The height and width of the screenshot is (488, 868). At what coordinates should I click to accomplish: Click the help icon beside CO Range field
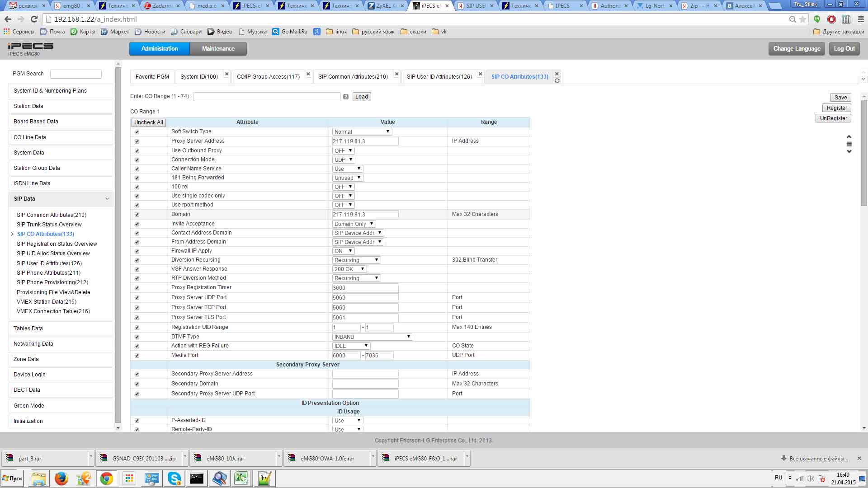point(346,97)
